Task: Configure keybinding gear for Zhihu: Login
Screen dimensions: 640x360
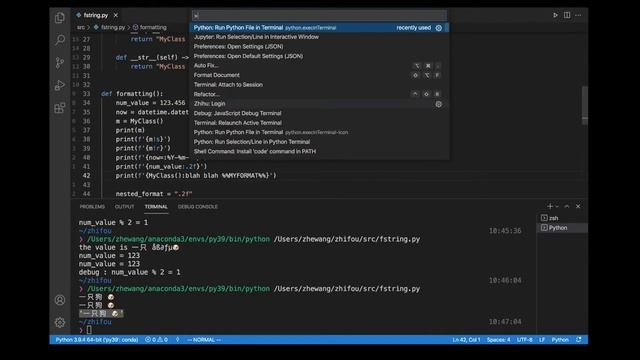Action: click(x=439, y=104)
